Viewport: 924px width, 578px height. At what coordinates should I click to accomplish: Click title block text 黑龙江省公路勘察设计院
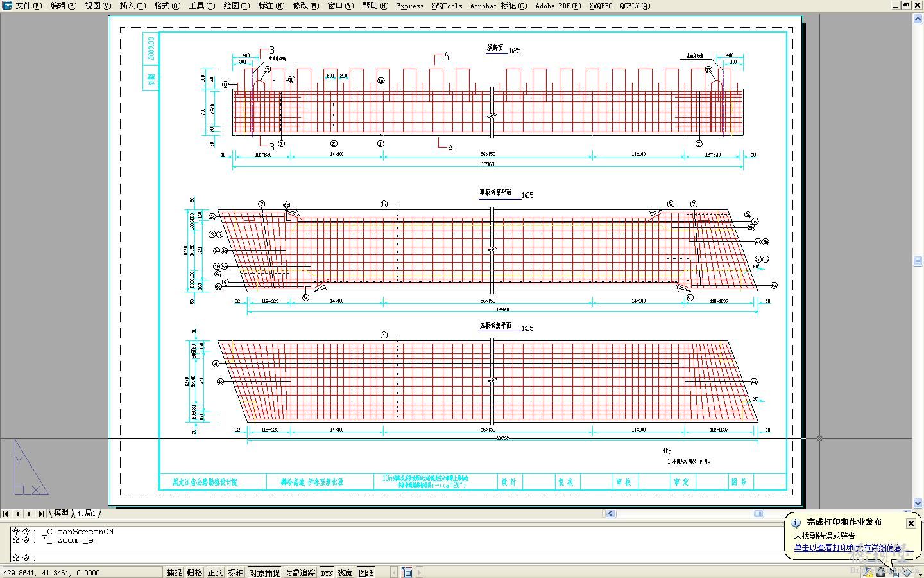(205, 482)
